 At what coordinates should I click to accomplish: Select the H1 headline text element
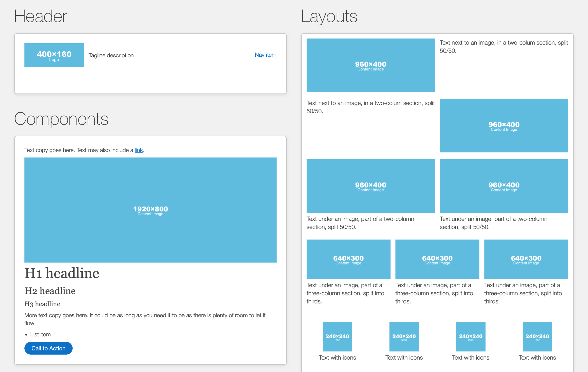tap(62, 273)
